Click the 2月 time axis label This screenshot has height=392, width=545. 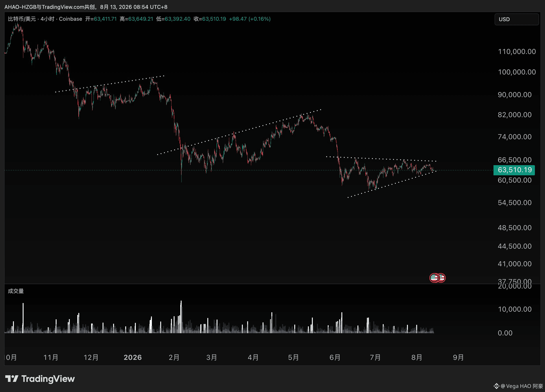tap(174, 357)
